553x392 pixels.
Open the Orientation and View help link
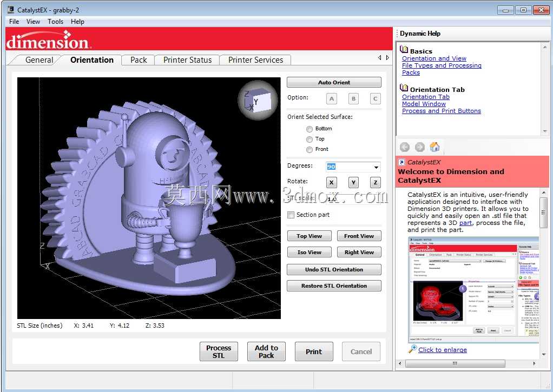pos(434,58)
